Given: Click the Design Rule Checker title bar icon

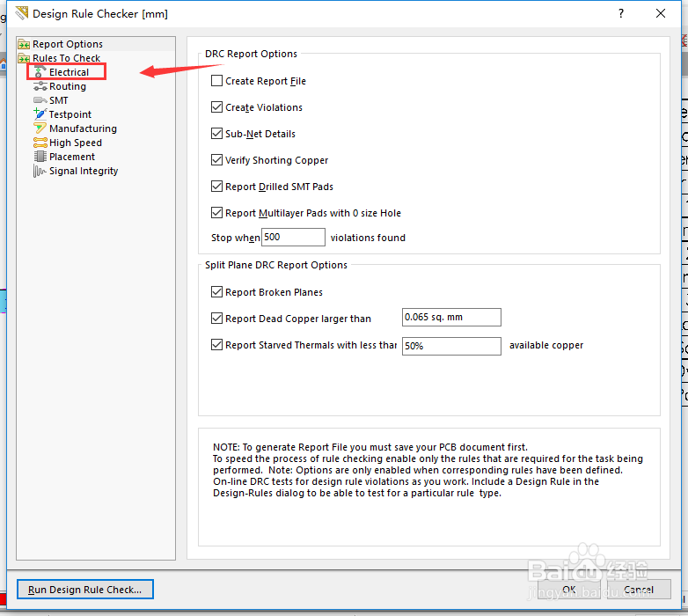Looking at the screenshot, I should (21, 13).
